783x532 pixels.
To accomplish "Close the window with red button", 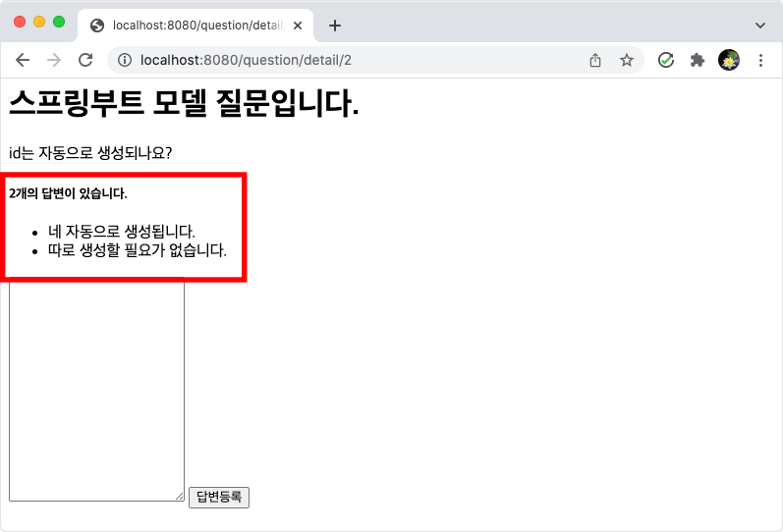I will 20,22.
